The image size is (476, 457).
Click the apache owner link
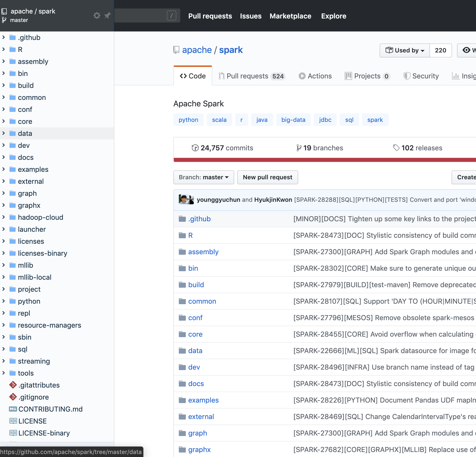pyautogui.click(x=197, y=50)
